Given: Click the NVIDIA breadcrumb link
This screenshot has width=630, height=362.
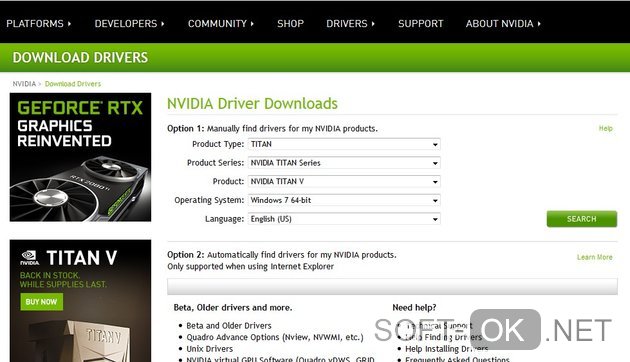Looking at the screenshot, I should [24, 84].
